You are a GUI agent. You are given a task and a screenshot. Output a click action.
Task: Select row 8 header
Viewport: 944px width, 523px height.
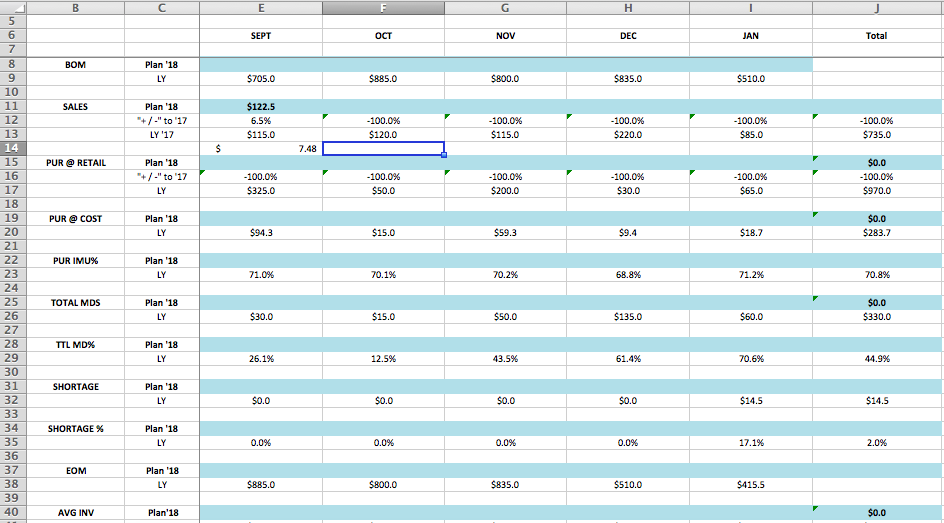click(13, 64)
